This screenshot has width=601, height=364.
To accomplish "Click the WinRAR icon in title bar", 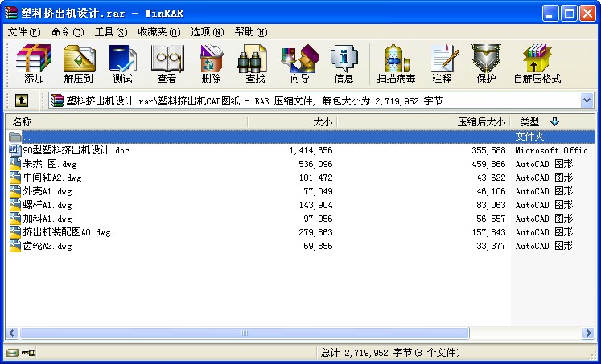I will [x=11, y=13].
